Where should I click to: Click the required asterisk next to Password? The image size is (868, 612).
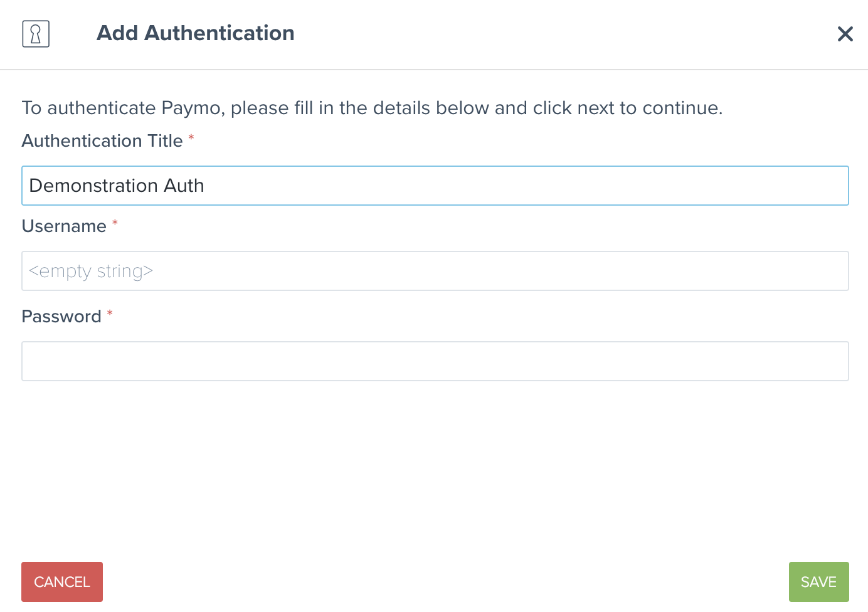(x=110, y=314)
